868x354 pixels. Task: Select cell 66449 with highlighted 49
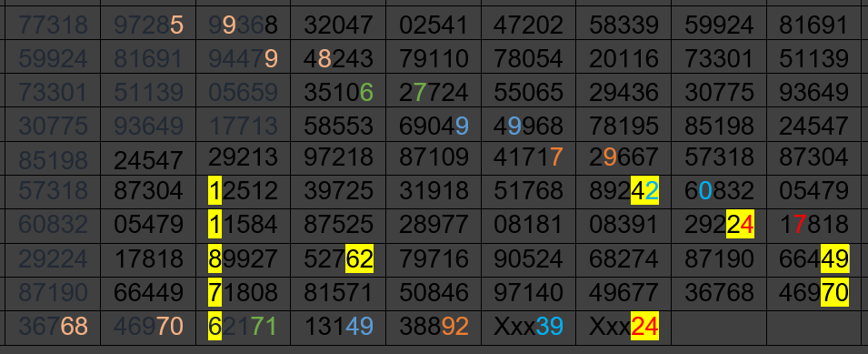(813, 260)
